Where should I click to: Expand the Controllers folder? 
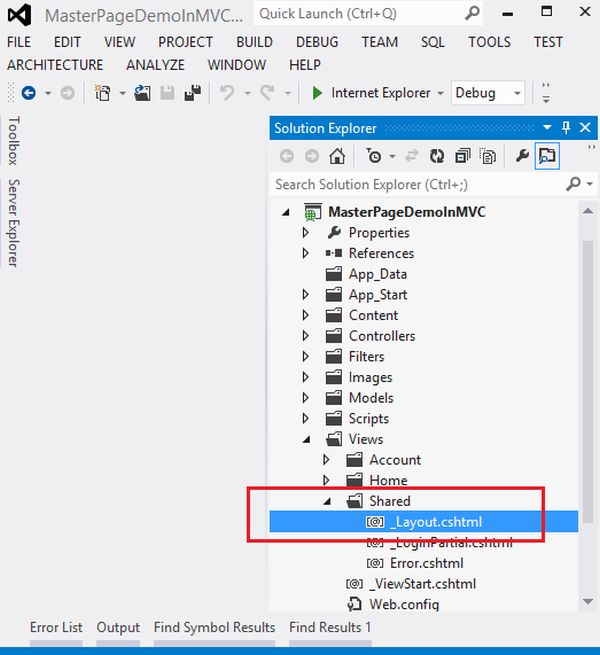[305, 336]
